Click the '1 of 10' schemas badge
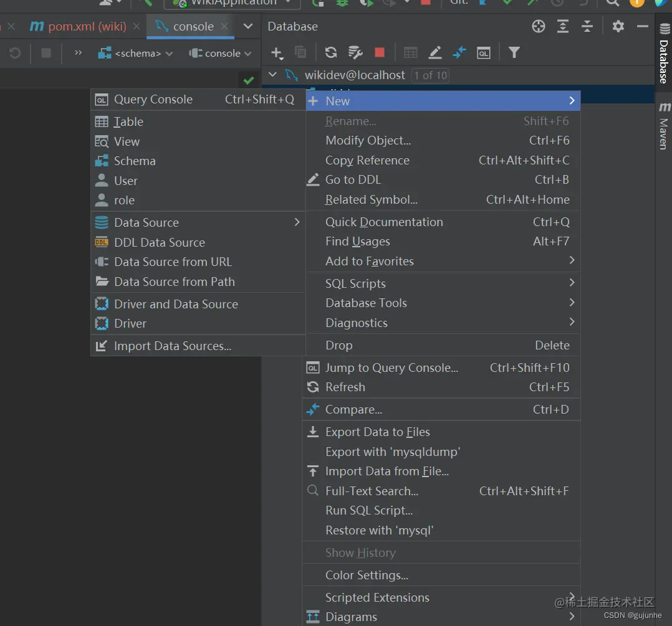This screenshot has height=626, width=672. [x=430, y=75]
